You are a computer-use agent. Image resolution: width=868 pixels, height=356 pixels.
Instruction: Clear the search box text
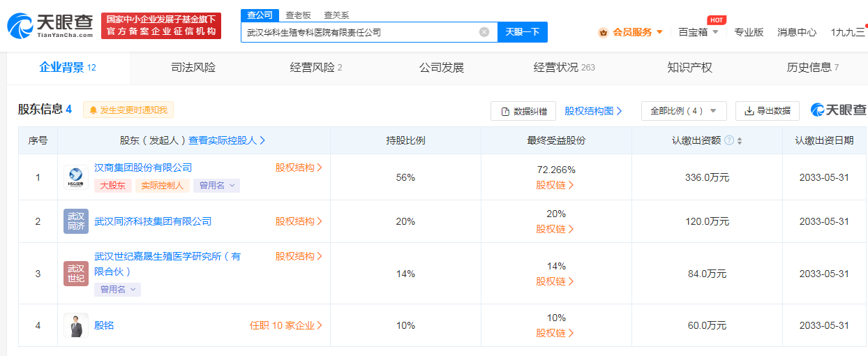pos(484,32)
